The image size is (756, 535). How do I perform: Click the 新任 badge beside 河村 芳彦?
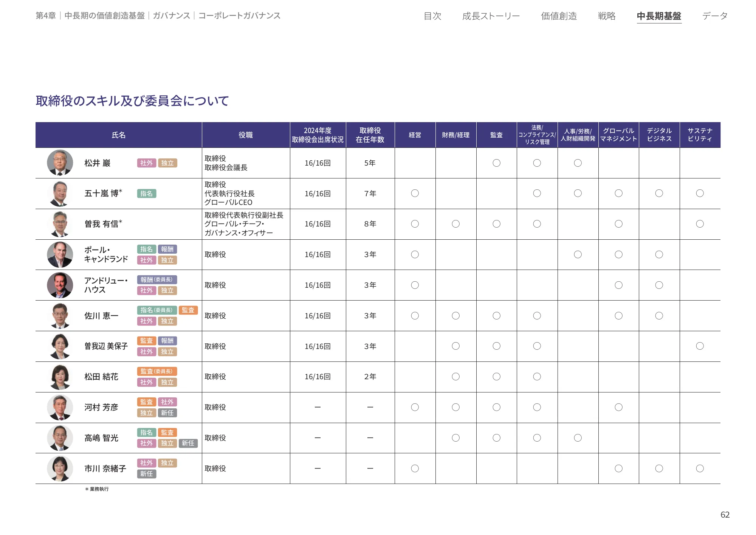pos(167,413)
